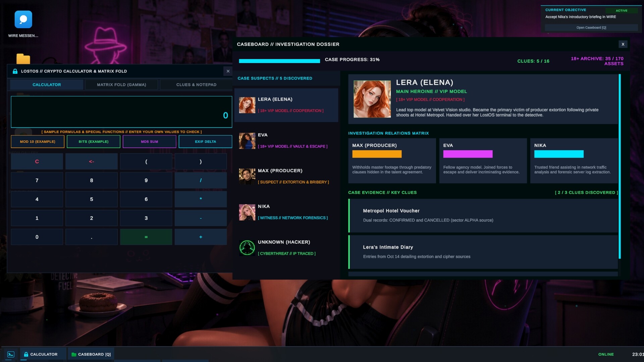Screen dimensions: 644x362
Task: Click the ONLINE status in taskbar
Action: click(606, 354)
